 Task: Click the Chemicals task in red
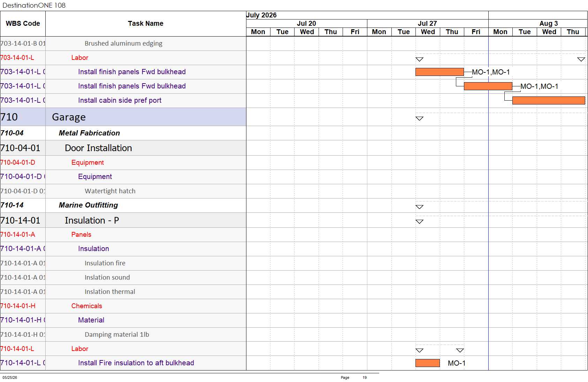[87, 306]
